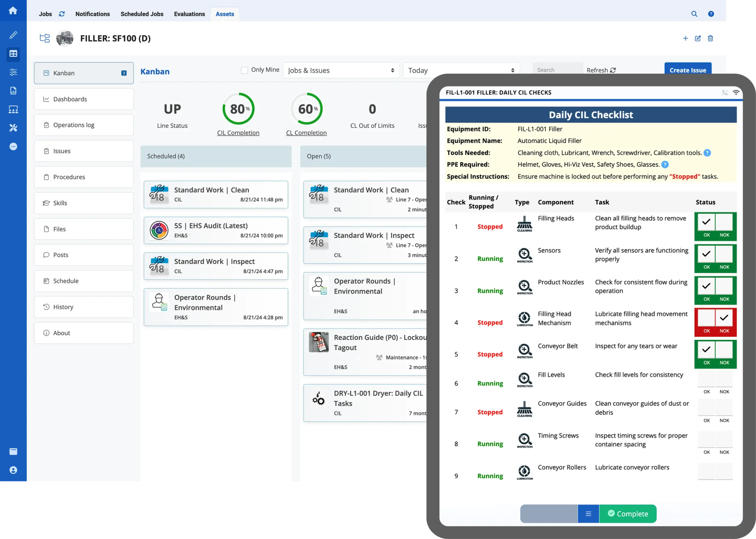Image resolution: width=756 pixels, height=539 pixels.
Task: Open DRY-L1-001 Dryer Daily CIL Tasks card
Action: [x=365, y=403]
